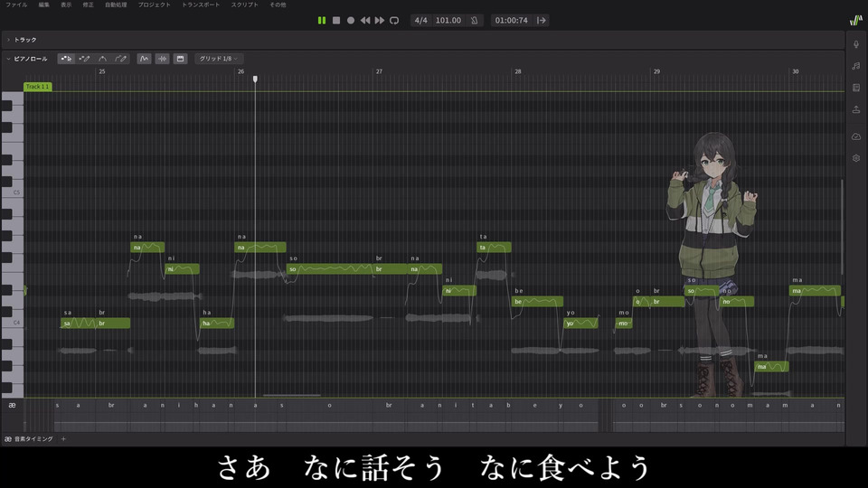Image resolution: width=868 pixels, height=488 pixels.
Task: Open the note properties music icon
Action: (856, 66)
